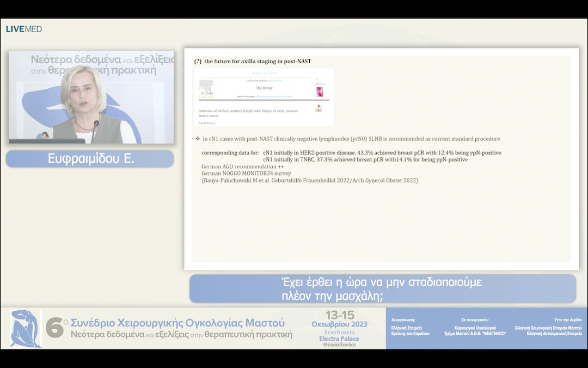Click the ΘΕΑΓΕΝΕΙΟ collaborator text in footer
Image resolution: width=588 pixels, height=368 pixels.
click(x=475, y=333)
